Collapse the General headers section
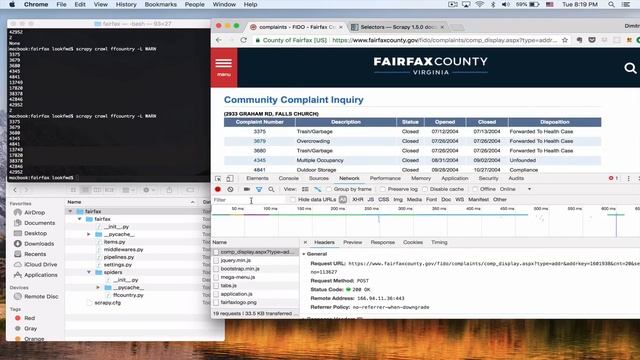The image size is (640, 360). (x=304, y=254)
